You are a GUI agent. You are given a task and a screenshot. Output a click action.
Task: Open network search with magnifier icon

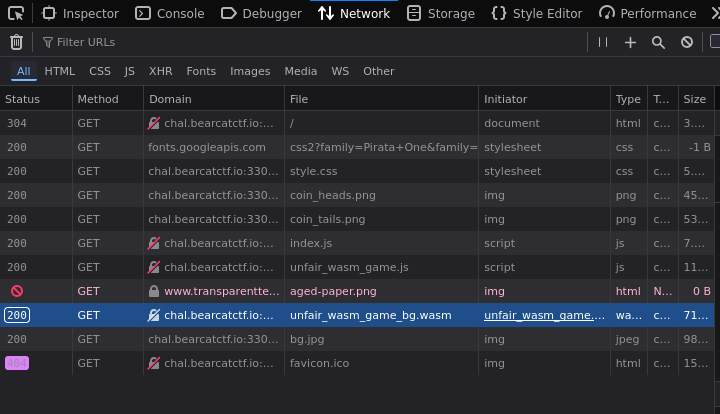tap(658, 42)
